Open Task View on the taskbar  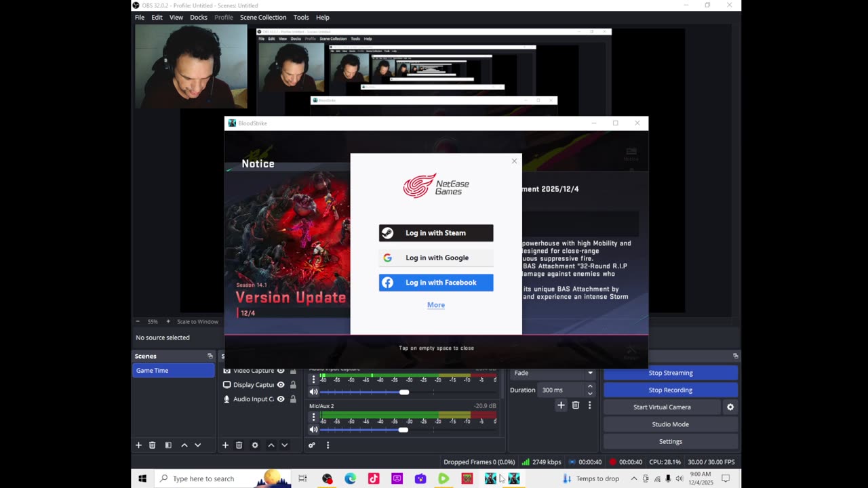[x=303, y=479]
